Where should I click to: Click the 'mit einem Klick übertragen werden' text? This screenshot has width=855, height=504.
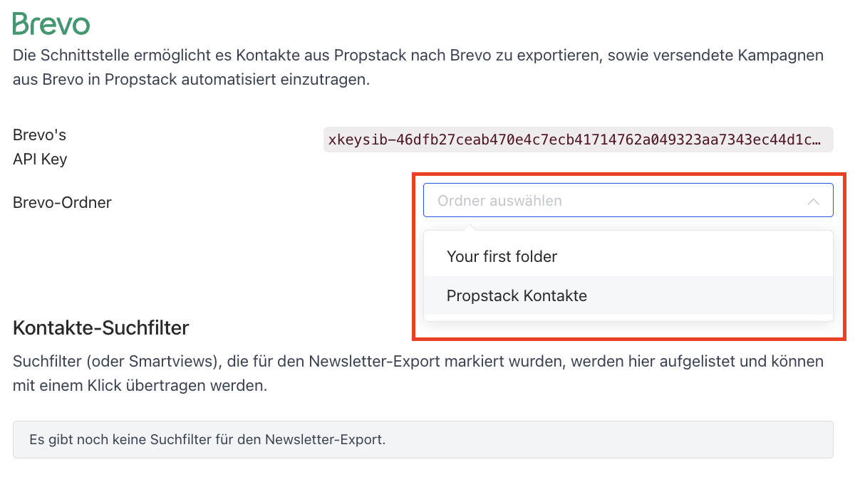point(140,387)
